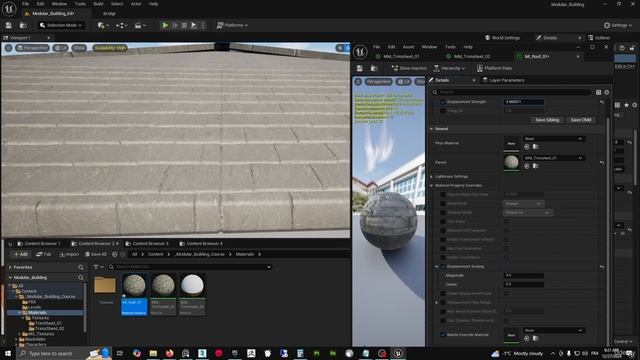Open Selection Mode dropdown
The height and width of the screenshot is (360, 640).
coord(61,25)
